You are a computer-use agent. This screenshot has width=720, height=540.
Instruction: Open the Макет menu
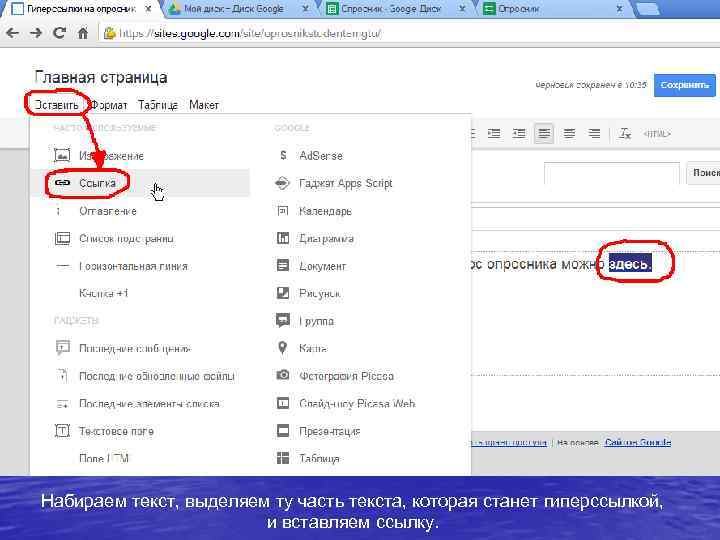coord(204,105)
